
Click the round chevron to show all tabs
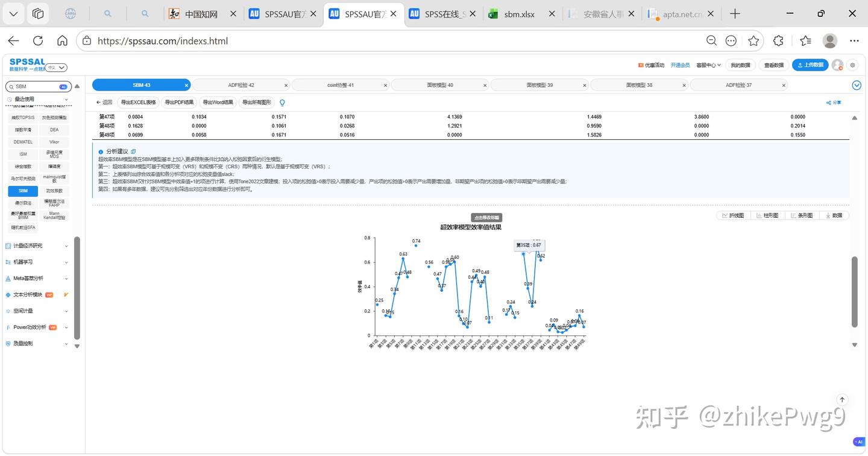click(x=857, y=86)
